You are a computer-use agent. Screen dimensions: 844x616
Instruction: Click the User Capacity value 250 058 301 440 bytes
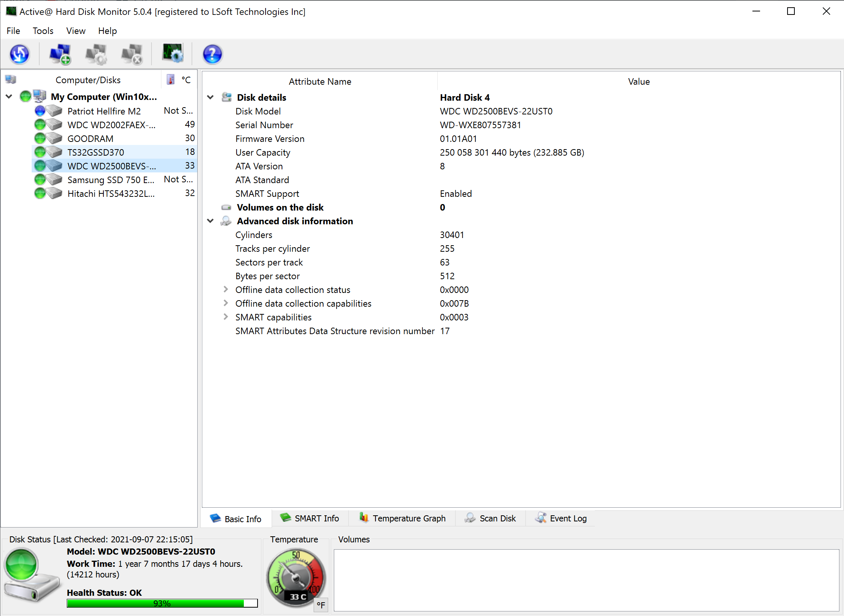coord(512,152)
